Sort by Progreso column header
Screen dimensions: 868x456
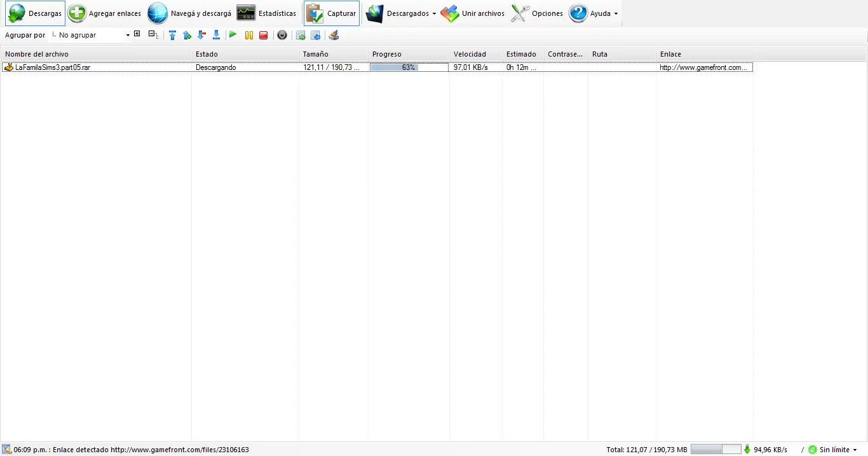click(x=409, y=54)
